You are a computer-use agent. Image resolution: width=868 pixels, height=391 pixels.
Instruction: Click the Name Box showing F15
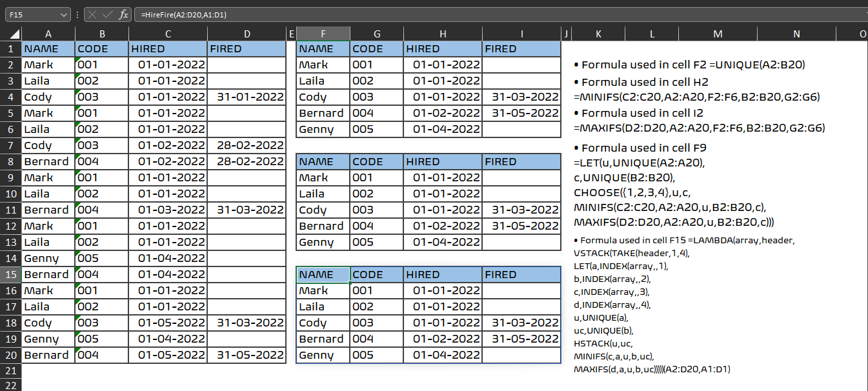[x=32, y=15]
